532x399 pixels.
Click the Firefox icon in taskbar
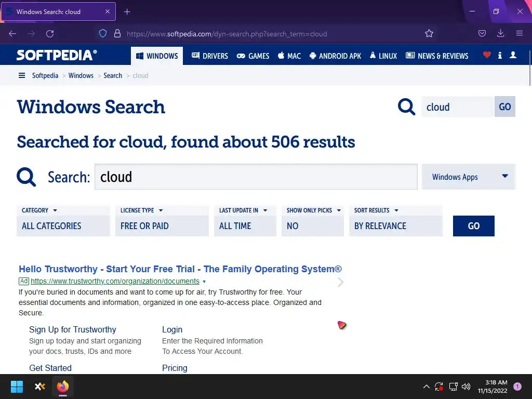63,387
